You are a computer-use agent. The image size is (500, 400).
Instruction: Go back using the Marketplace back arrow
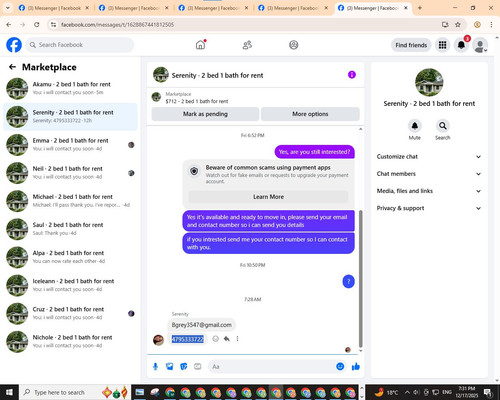12,67
